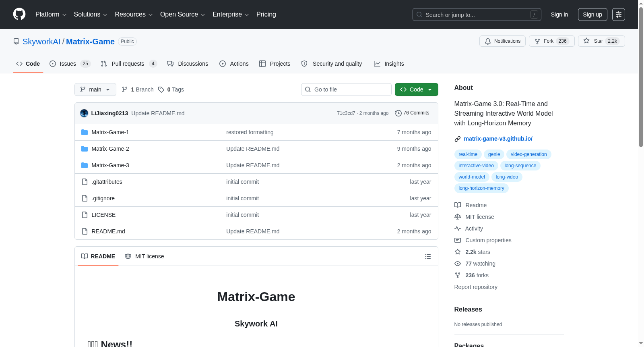This screenshot has height=347, width=644.
Task: Click the Matrix-Game-2 folder icon
Action: 85,149
